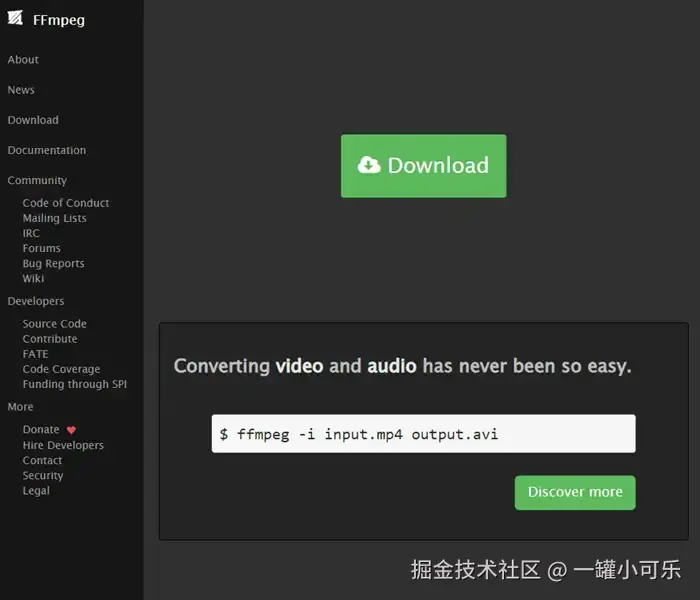Visit the Forums link
Image resolution: width=700 pixels, height=600 pixels.
[x=42, y=248]
